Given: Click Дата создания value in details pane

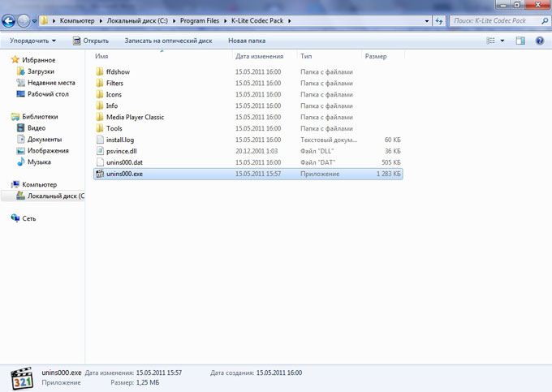Looking at the screenshot, I should point(278,373).
